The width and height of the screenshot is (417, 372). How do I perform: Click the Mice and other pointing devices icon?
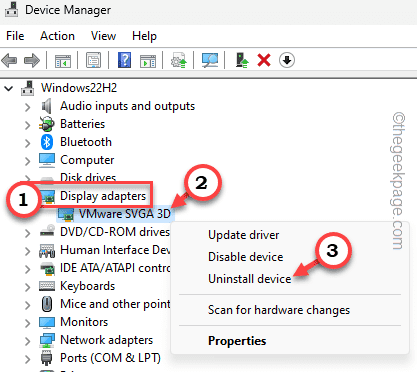tap(47, 304)
